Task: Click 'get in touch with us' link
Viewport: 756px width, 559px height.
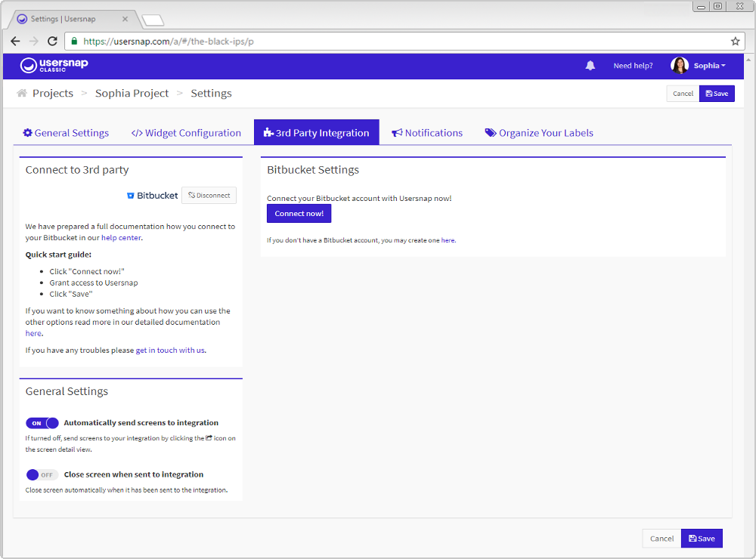Action: pos(170,351)
